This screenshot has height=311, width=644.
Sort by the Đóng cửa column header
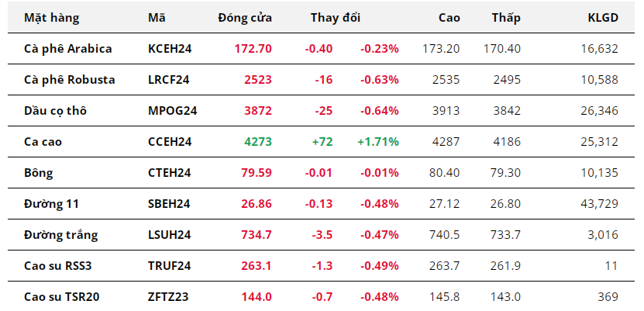click(x=245, y=17)
